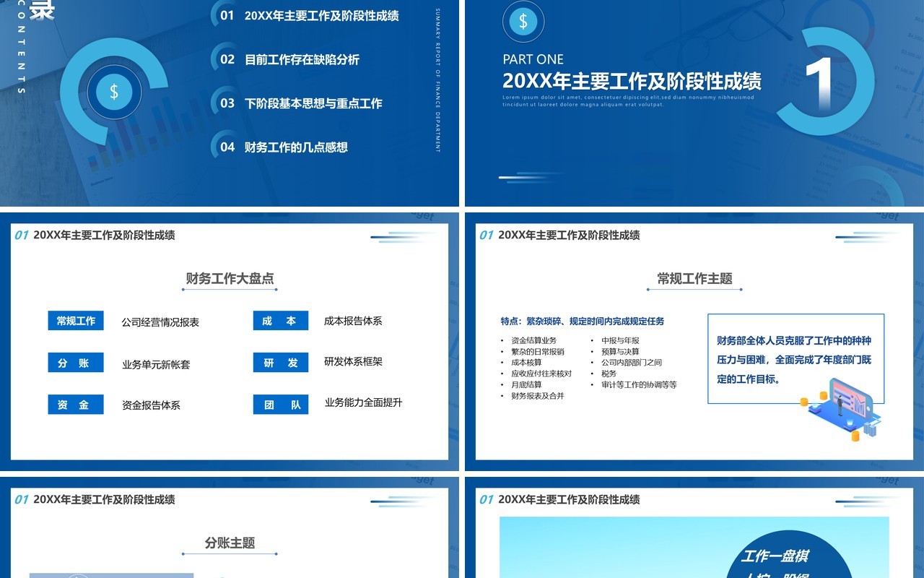Click the text 成本报告体系

pyautogui.click(x=353, y=321)
